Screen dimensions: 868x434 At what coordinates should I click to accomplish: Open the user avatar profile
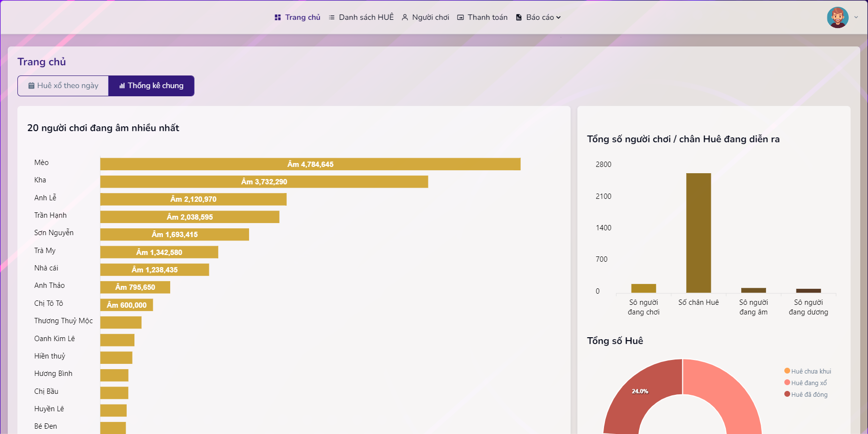tap(838, 17)
